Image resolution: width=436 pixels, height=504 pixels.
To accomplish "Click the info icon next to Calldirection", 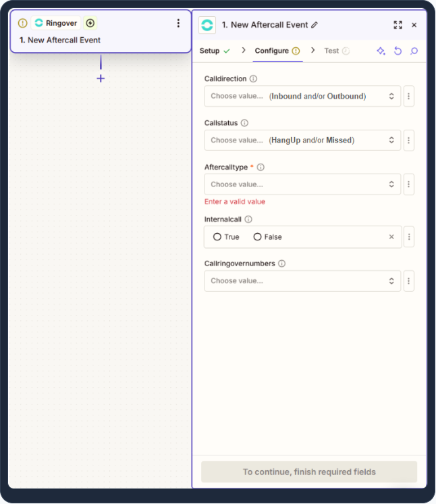I will pyautogui.click(x=254, y=79).
